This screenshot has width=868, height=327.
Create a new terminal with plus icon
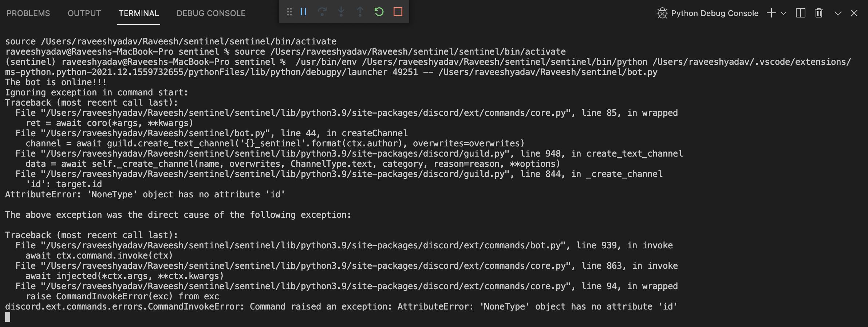(x=771, y=13)
